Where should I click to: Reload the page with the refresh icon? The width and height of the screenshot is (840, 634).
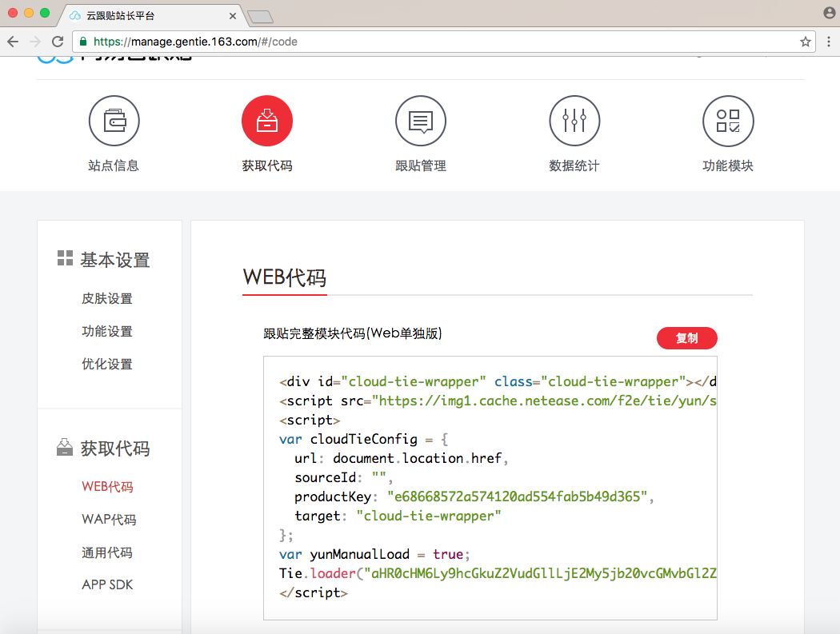pos(58,42)
